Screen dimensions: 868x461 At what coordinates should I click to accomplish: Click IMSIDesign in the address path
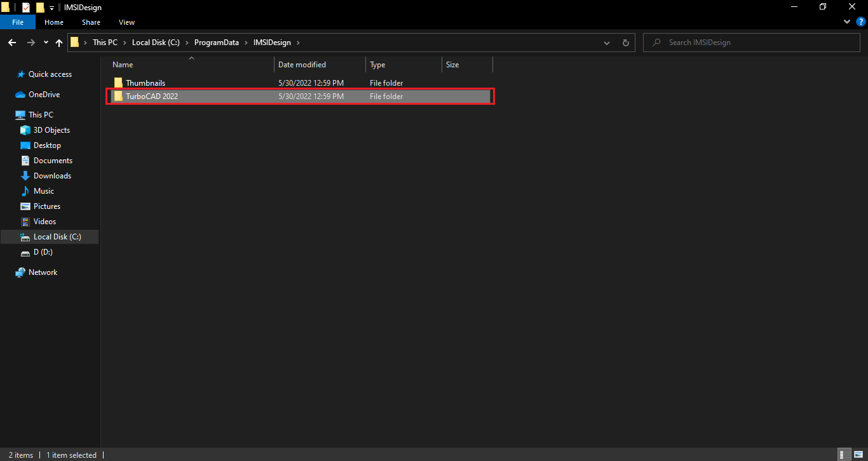pos(271,43)
